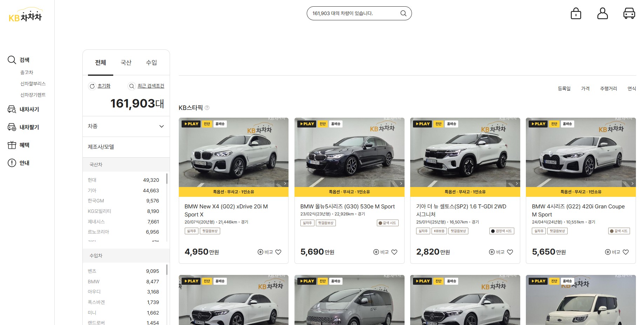Filter by 폭스바겐 manufacturer
The image size is (644, 325).
click(123, 302)
